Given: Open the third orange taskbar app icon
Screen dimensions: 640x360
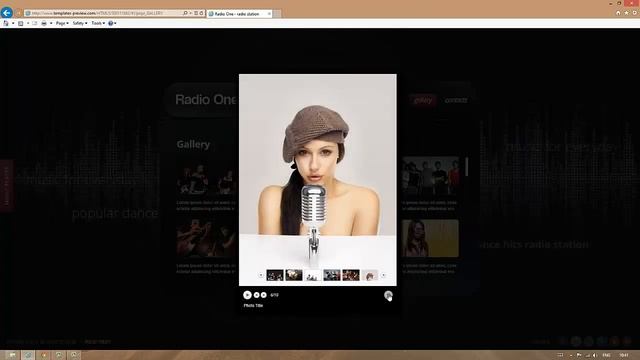Looking at the screenshot, I should pyautogui.click(x=44, y=355).
